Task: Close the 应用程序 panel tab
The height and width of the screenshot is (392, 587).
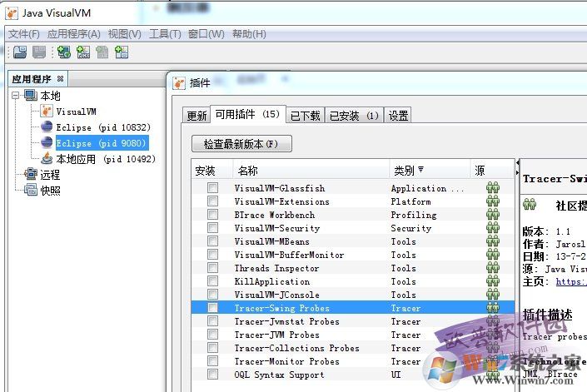Action: click(x=60, y=78)
